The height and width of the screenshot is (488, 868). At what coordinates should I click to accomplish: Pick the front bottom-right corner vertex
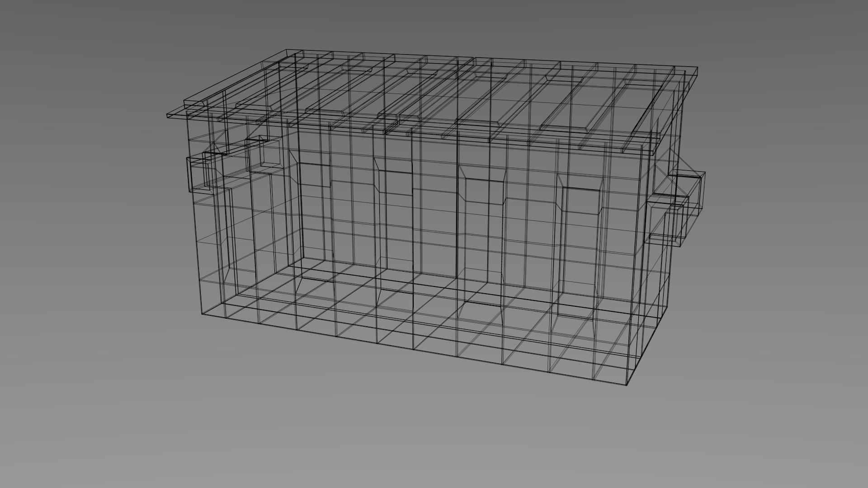pyautogui.click(x=627, y=385)
